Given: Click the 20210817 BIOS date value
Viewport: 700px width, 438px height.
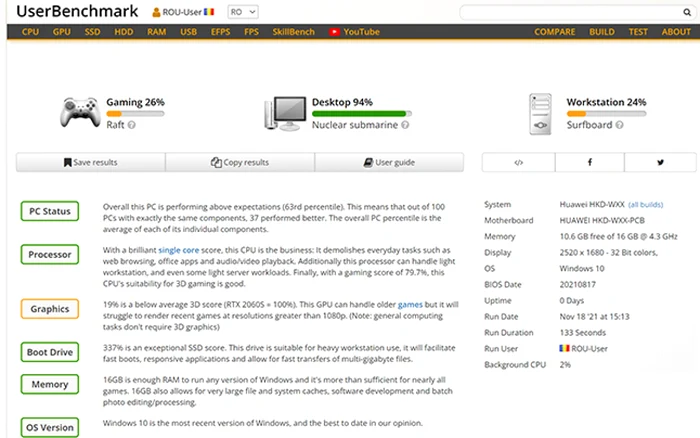Looking at the screenshot, I should 577,285.
